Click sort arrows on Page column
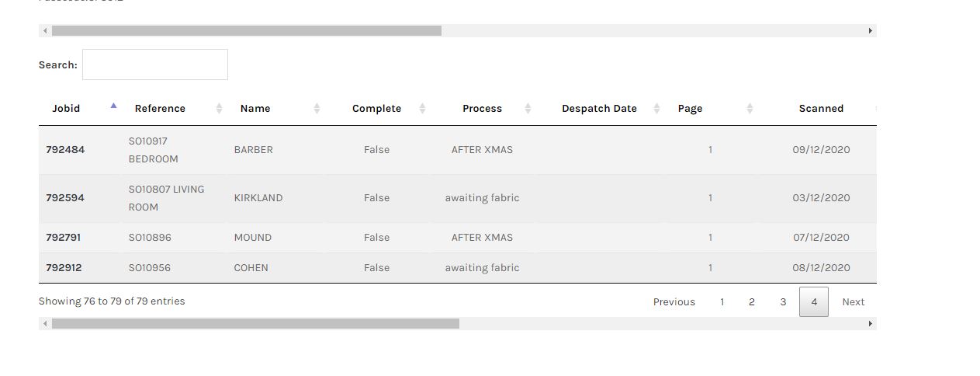The width and height of the screenshot is (980, 376). pyautogui.click(x=750, y=109)
